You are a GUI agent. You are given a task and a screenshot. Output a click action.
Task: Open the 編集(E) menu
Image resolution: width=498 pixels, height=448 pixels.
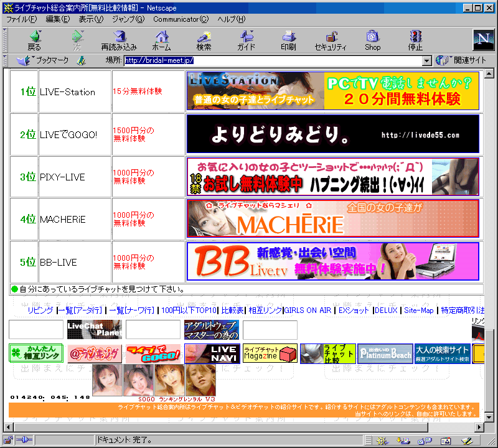pyautogui.click(x=58, y=19)
